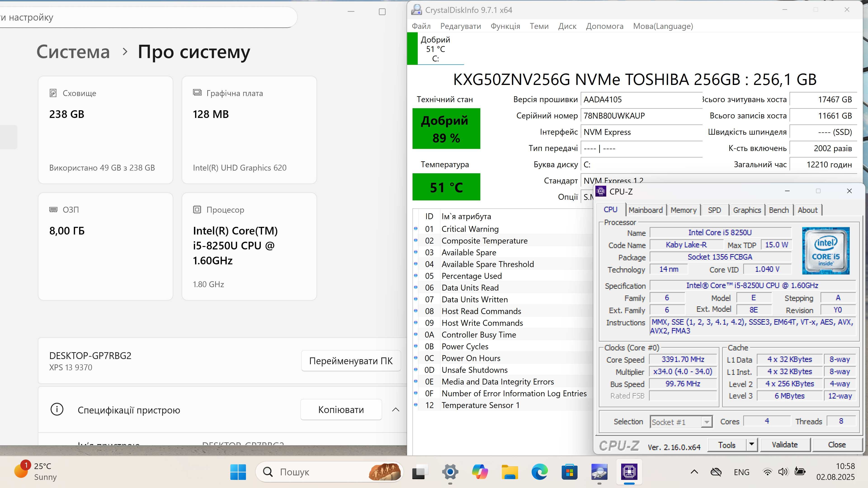Launch Copilot from the taskbar
Screen dimensions: 868x488
(x=480, y=472)
